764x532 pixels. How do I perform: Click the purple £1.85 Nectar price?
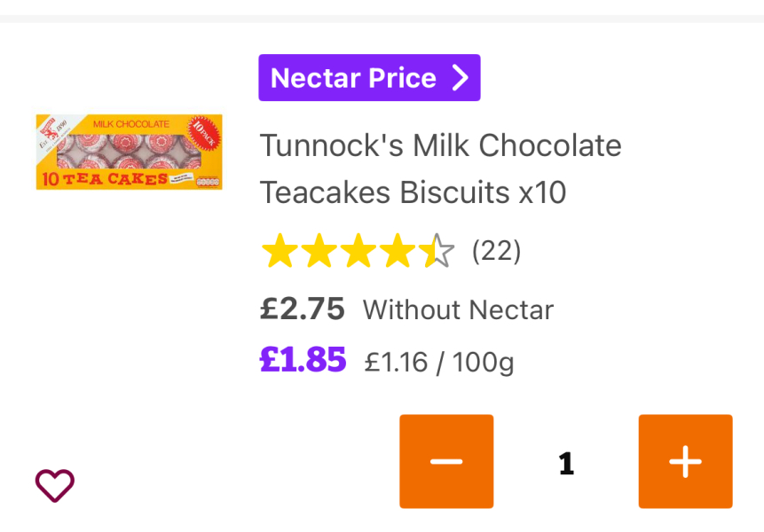pyautogui.click(x=303, y=359)
